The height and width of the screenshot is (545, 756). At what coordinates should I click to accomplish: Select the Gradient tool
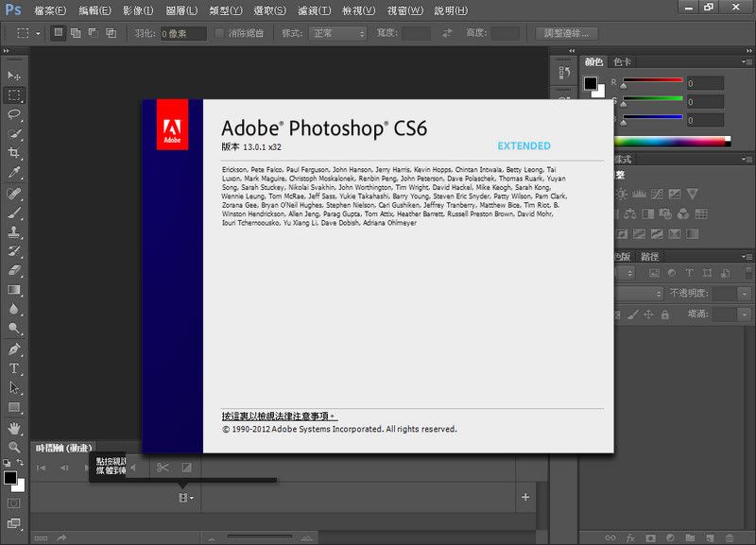point(14,290)
